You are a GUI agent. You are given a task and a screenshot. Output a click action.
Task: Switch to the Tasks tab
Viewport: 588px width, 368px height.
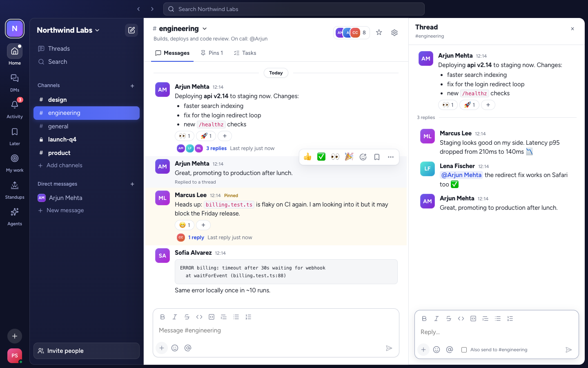245,53
